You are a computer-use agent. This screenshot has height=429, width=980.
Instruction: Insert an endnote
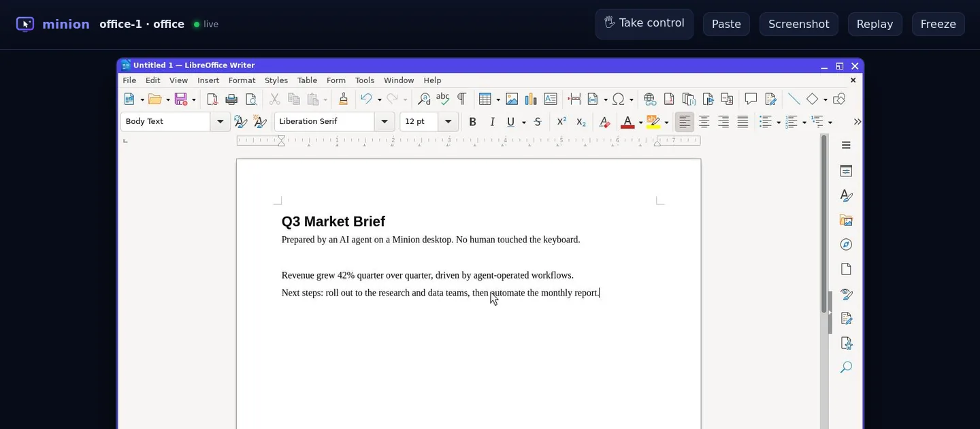click(x=688, y=99)
